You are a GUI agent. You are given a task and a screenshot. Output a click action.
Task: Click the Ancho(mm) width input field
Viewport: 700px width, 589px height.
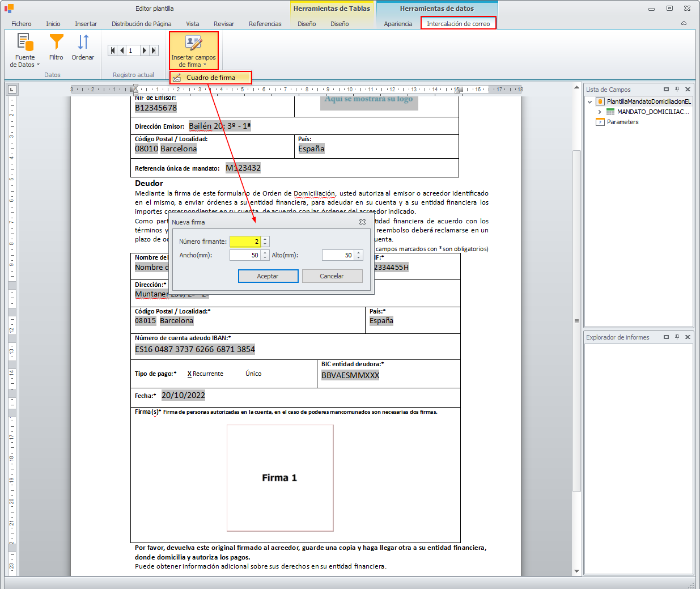244,256
